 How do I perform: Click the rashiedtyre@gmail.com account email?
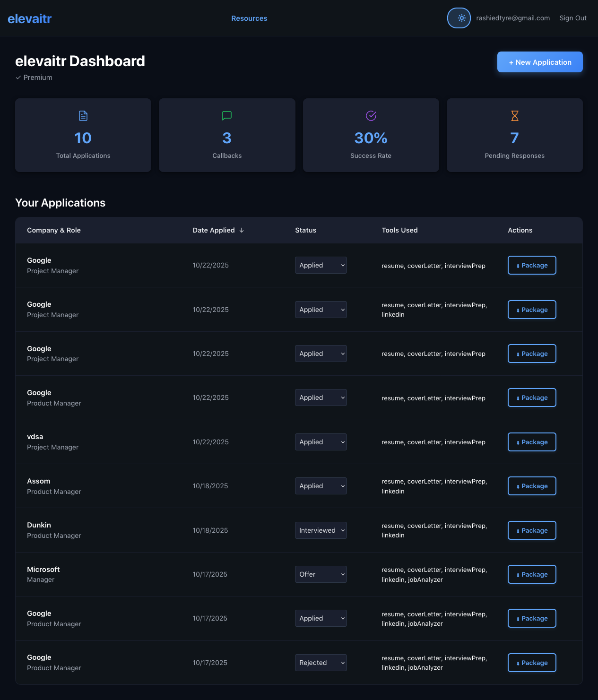click(x=513, y=18)
